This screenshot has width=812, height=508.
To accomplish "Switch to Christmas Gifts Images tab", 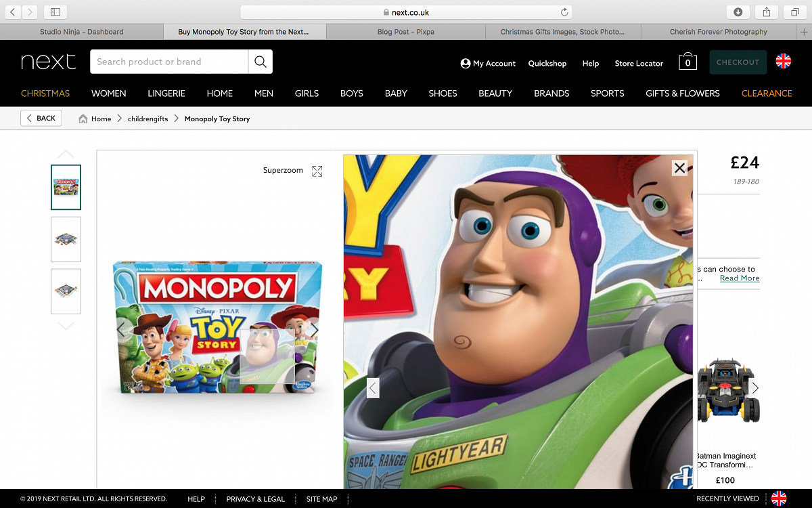I will coord(562,32).
